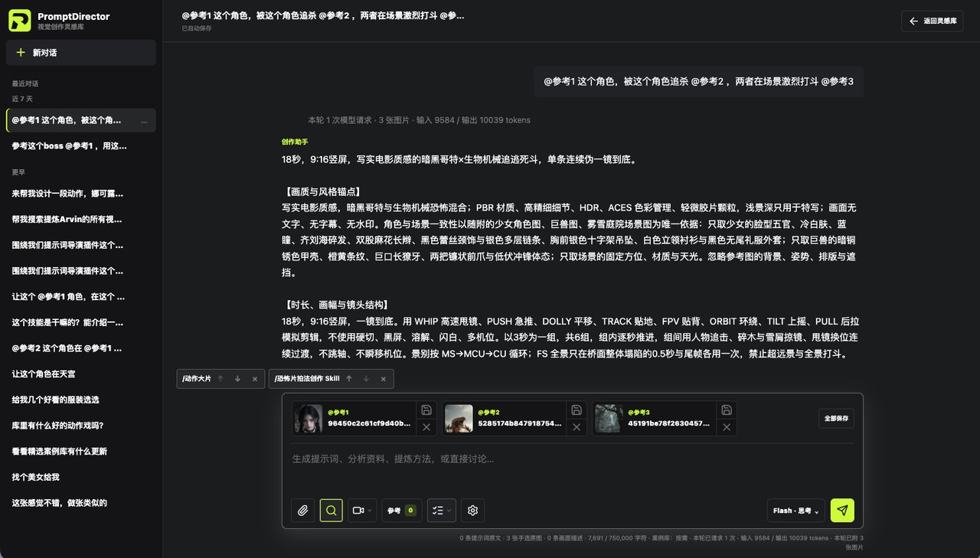Remove the 动作大片 skill chip
980x558 pixels.
[255, 379]
